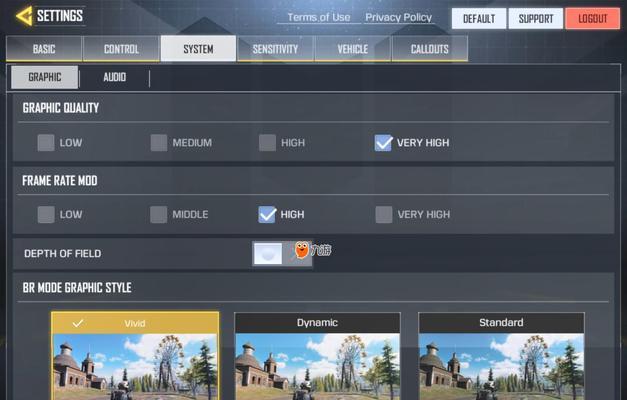
Task: Enable Very High frame rate
Action: pyautogui.click(x=383, y=214)
